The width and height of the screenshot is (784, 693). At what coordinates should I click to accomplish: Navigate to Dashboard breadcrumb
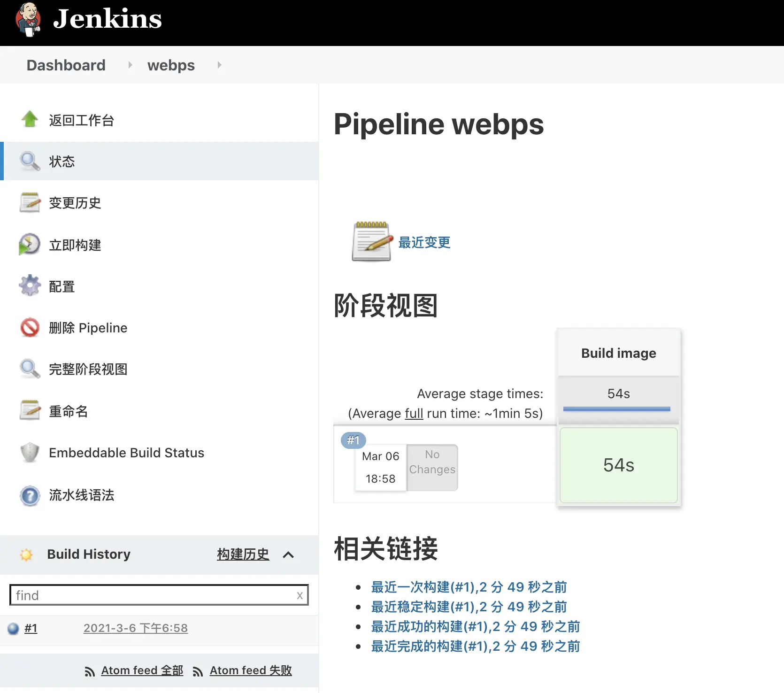click(66, 65)
